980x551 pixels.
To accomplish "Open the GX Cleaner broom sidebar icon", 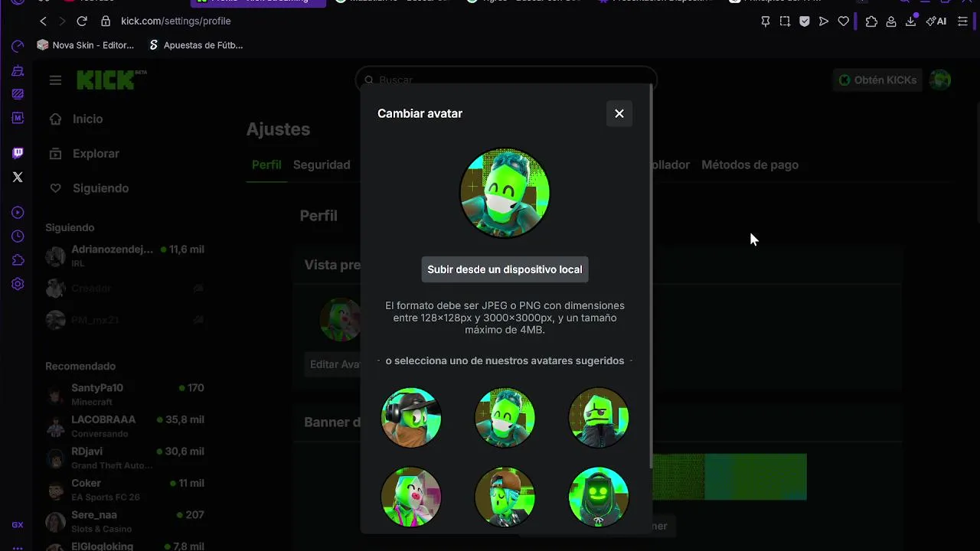I will pyautogui.click(x=18, y=71).
